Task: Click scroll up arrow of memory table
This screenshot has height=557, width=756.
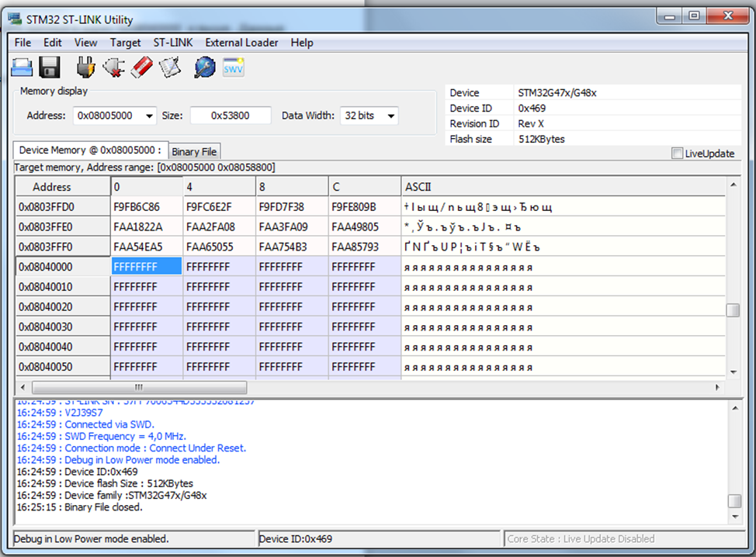Action: pyautogui.click(x=733, y=185)
